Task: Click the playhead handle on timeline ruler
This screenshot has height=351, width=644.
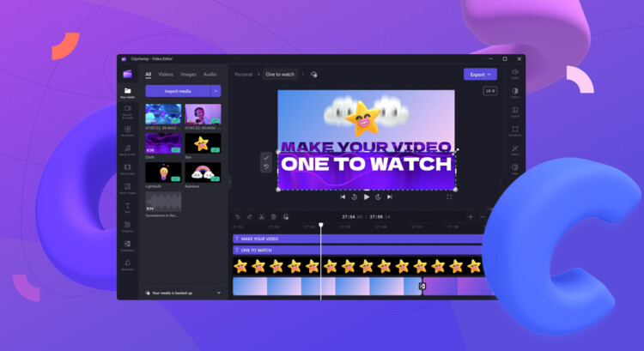Action: click(x=321, y=225)
